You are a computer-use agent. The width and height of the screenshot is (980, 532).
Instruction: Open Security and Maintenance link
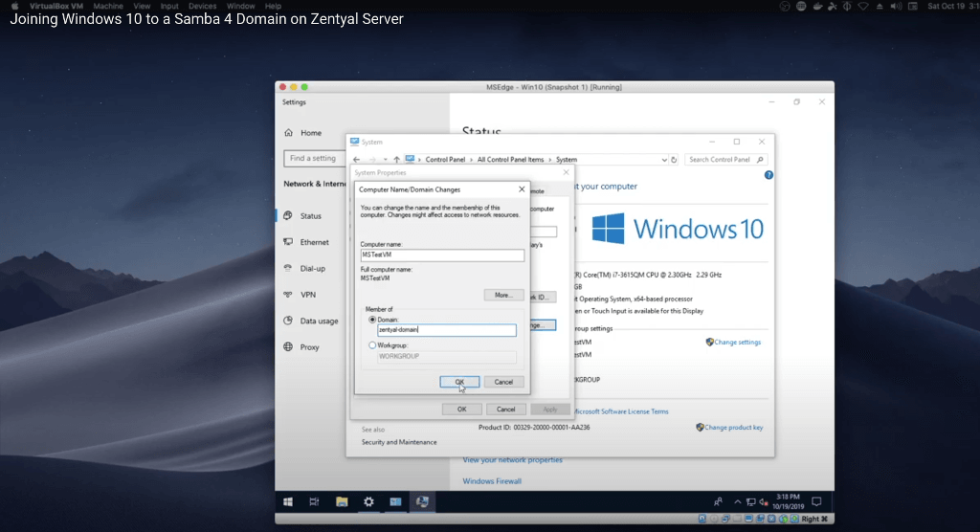[399, 442]
